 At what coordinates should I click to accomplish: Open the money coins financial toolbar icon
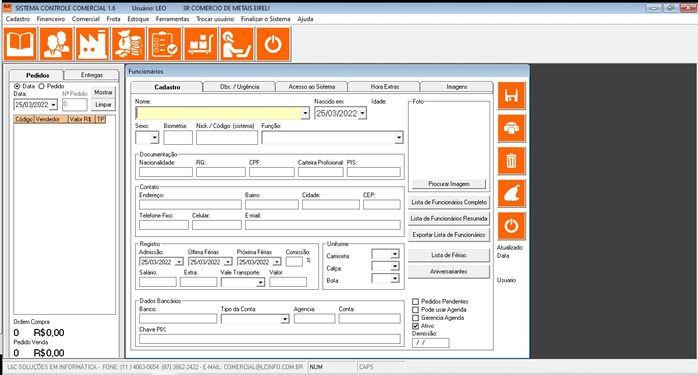point(129,44)
